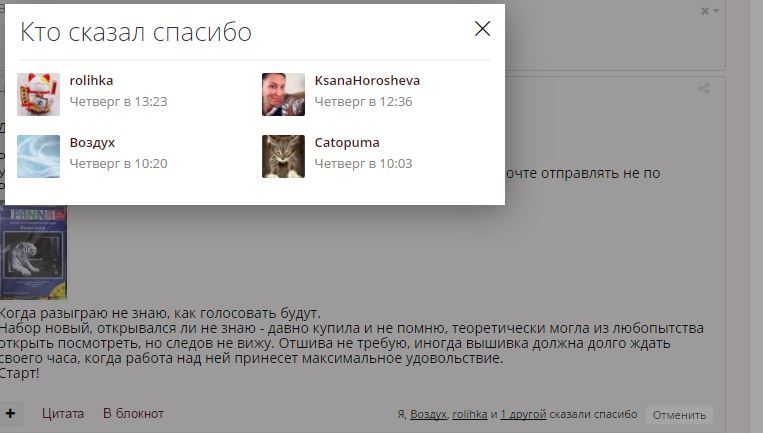This screenshot has width=763, height=433.
Task: Add the post via 'В блокнот'
Action: [x=133, y=414]
